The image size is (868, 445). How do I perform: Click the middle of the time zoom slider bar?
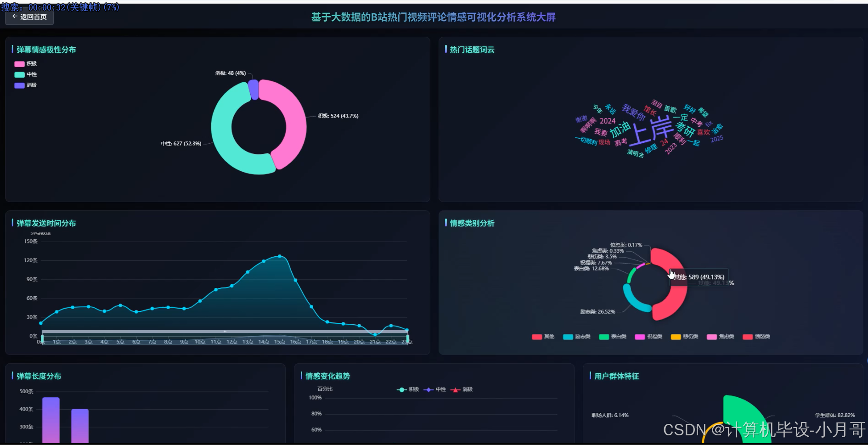point(225,331)
